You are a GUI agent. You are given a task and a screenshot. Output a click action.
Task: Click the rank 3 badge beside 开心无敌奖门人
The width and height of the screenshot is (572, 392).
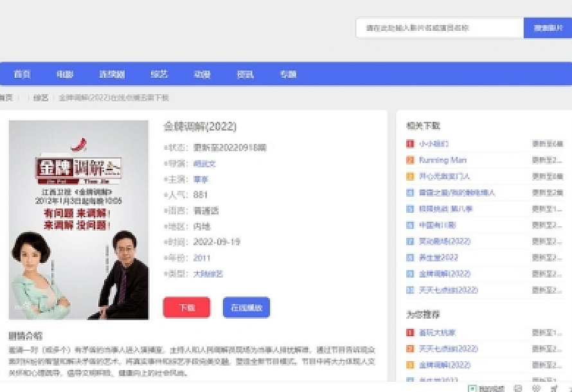click(x=410, y=176)
